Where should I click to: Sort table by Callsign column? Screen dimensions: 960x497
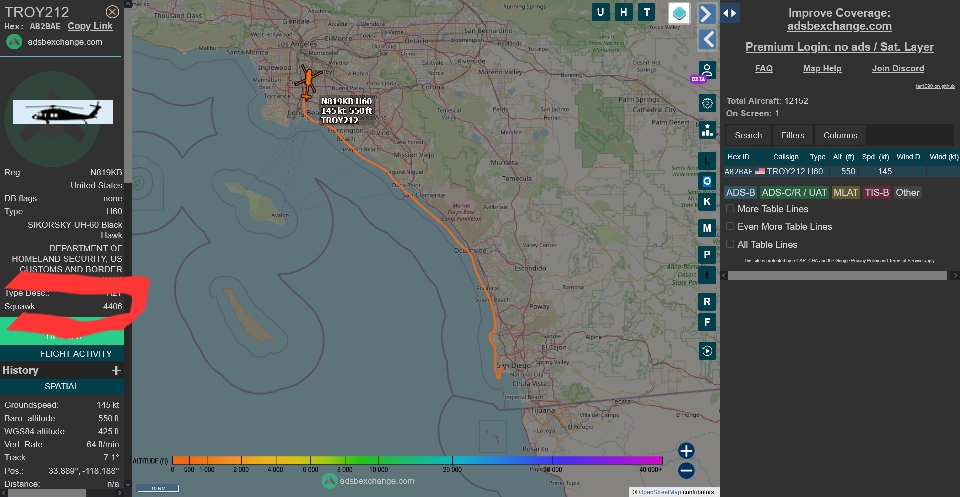(x=786, y=157)
